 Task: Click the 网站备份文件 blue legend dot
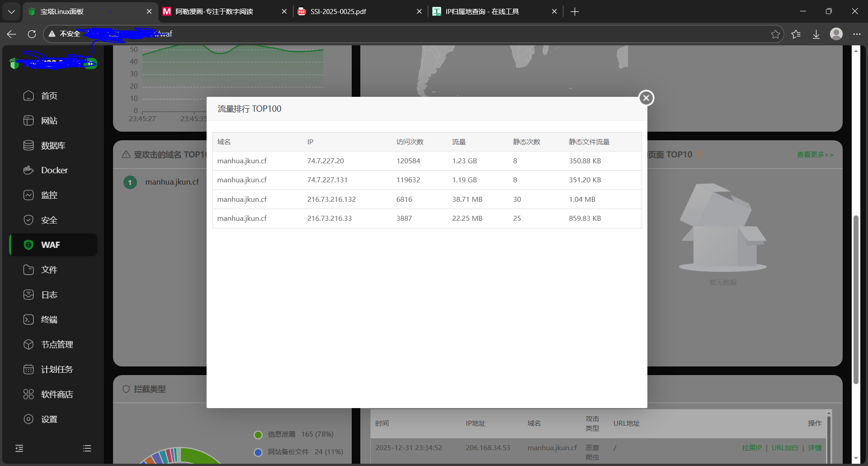click(x=258, y=452)
